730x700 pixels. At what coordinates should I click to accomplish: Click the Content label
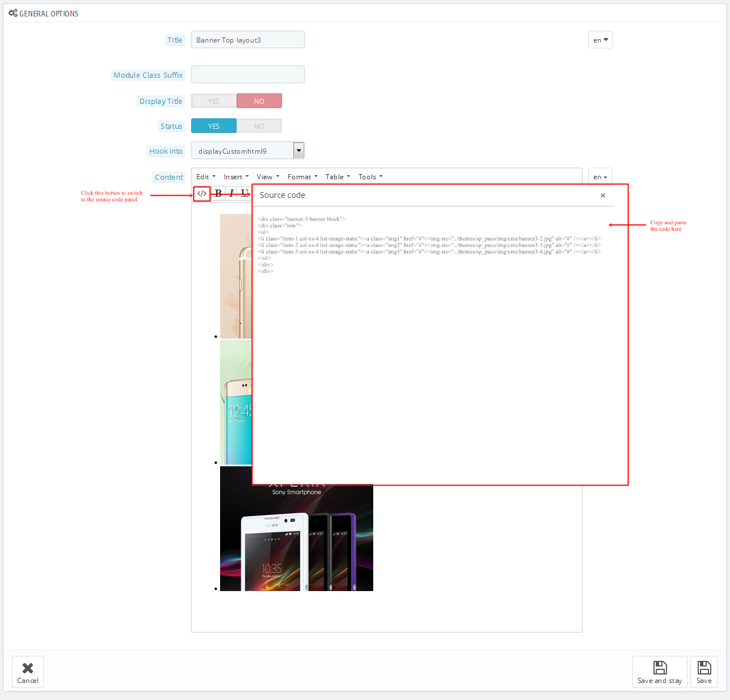pos(169,178)
